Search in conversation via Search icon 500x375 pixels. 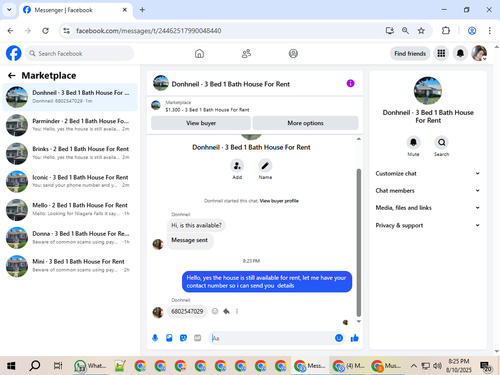(441, 143)
